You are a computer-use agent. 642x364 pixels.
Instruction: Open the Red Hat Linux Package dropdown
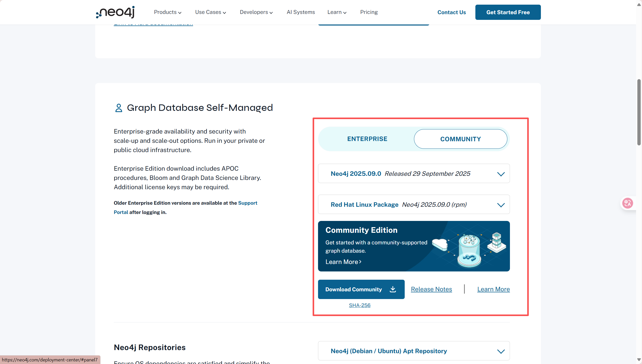414,204
